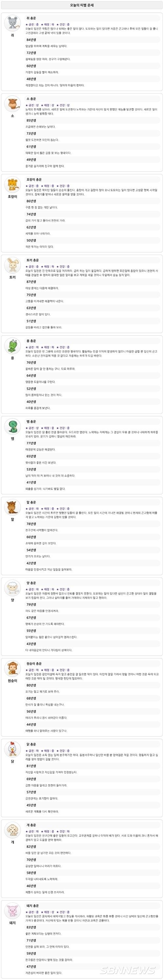Click the sheep zodiac icon
The image size is (164, 980).
pyautogui.click(x=12, y=588)
